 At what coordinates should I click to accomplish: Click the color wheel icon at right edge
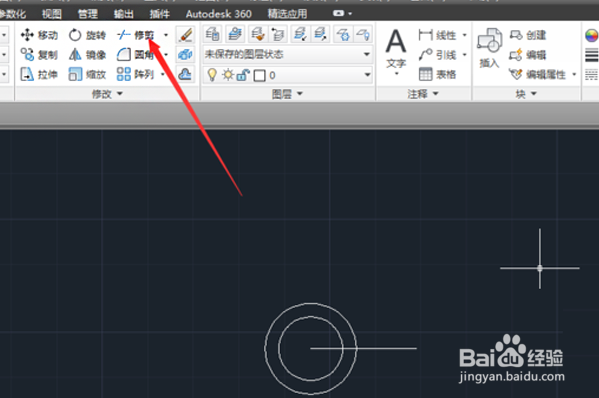(x=591, y=36)
